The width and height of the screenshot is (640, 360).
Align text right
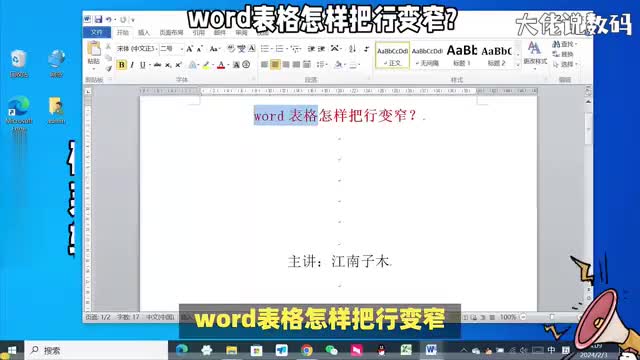pos(286,64)
